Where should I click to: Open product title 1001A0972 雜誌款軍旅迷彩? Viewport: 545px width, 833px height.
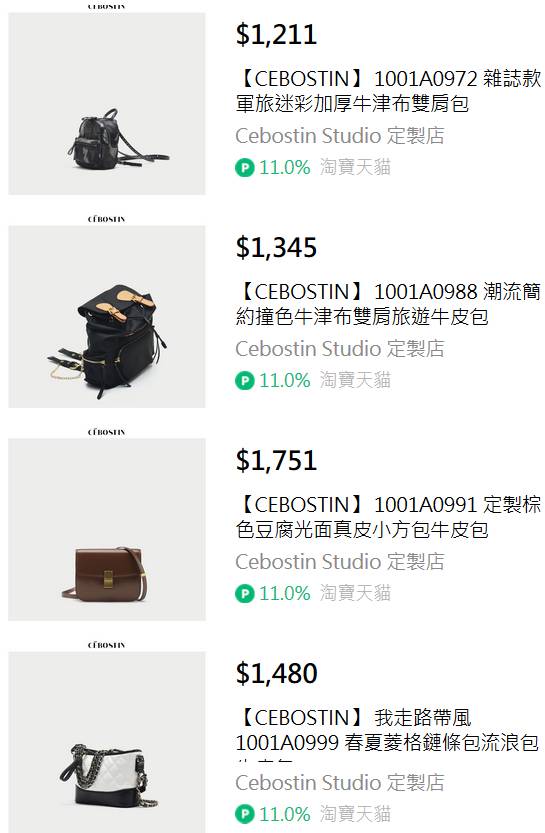(x=388, y=91)
